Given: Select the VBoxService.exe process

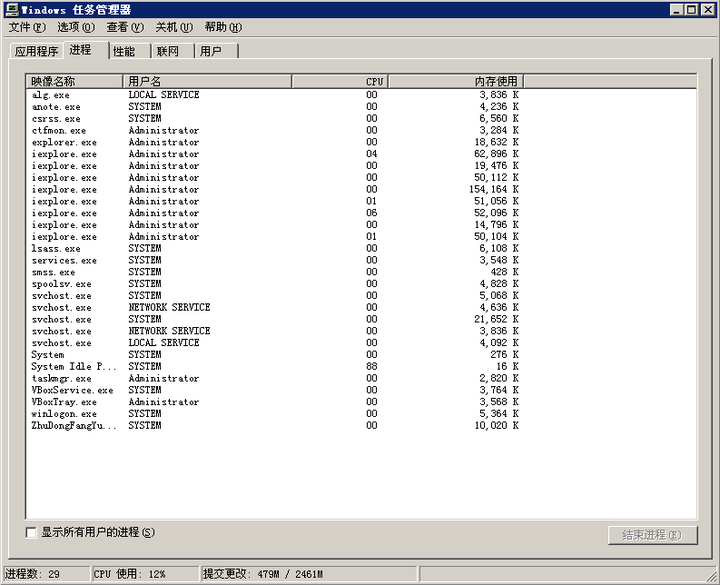Looking at the screenshot, I should pyautogui.click(x=275, y=391).
